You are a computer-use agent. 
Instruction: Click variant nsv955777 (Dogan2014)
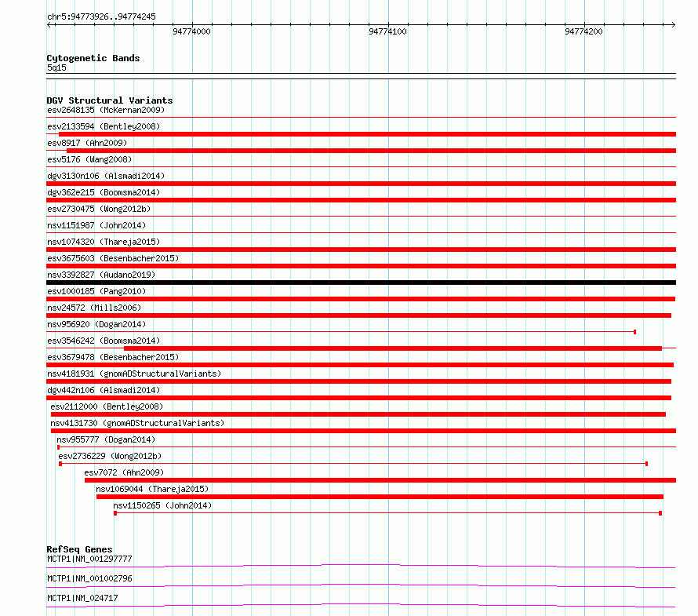pyautogui.click(x=106, y=439)
